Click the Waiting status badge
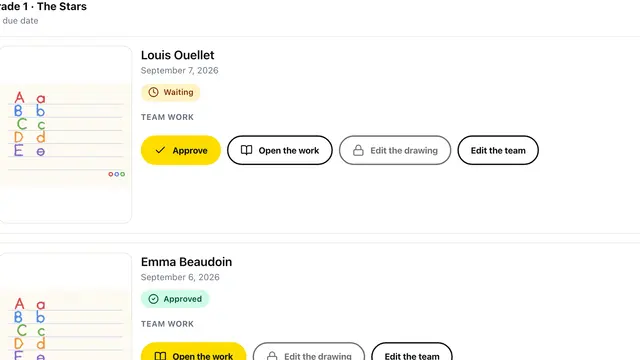This screenshot has width=640, height=360. tap(171, 92)
